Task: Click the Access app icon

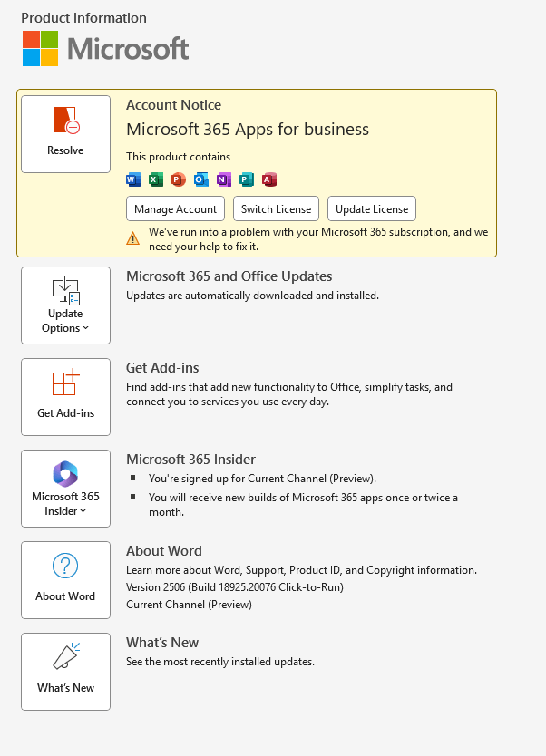Action: pyautogui.click(x=268, y=179)
